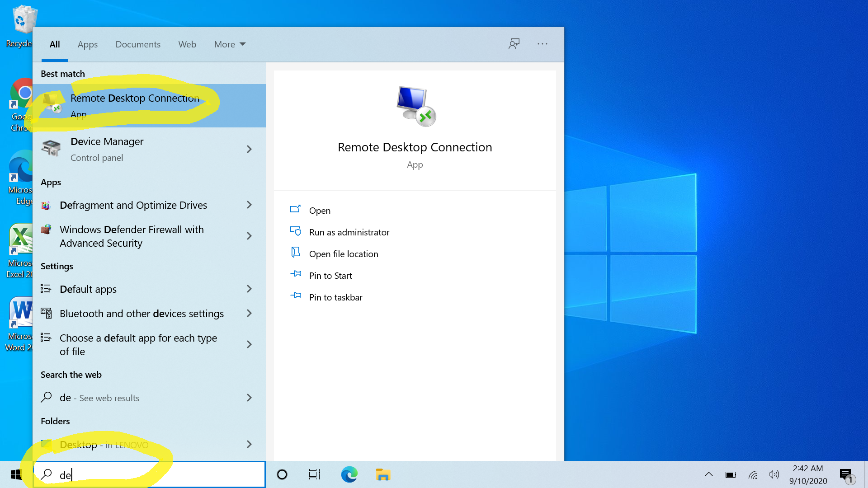The width and height of the screenshot is (868, 488).
Task: Open Task View on taskbar
Action: point(315,474)
